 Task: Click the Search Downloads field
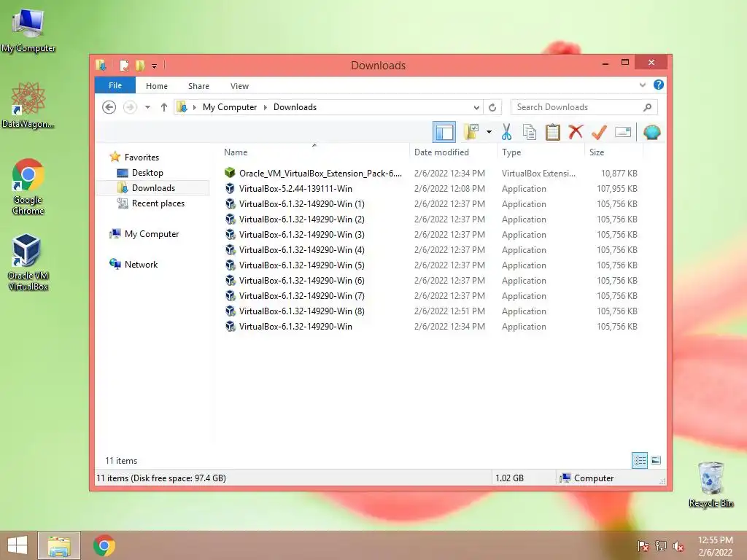[584, 107]
